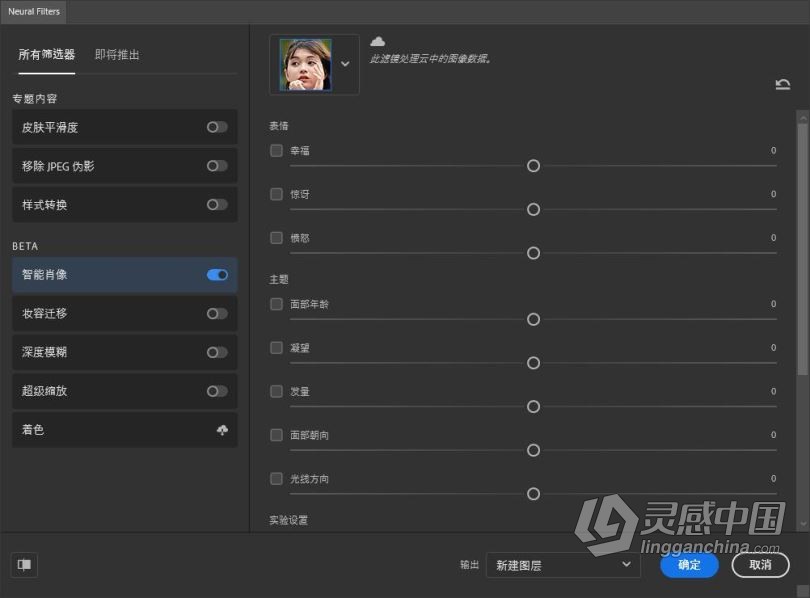810x598 pixels.
Task: Select the Neural Filters title tab
Action: [34, 11]
